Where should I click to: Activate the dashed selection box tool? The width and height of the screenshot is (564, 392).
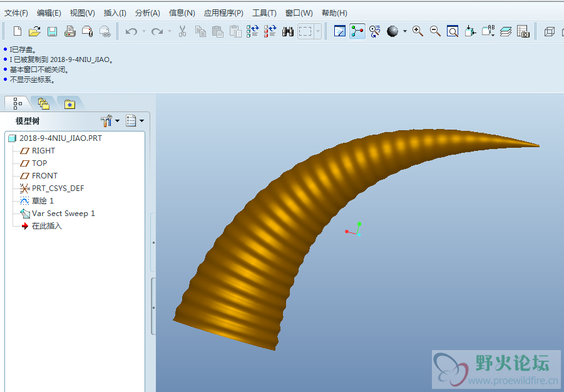click(x=305, y=31)
